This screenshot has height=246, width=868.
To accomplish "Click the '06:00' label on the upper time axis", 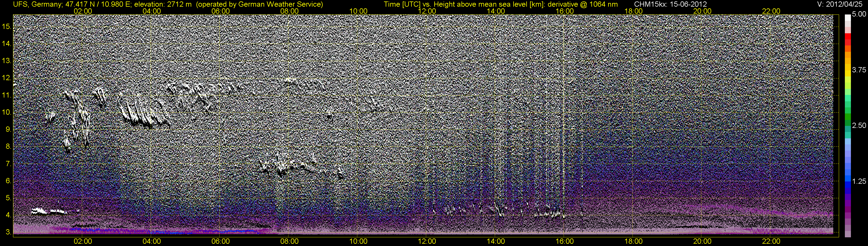I will click(x=220, y=11).
